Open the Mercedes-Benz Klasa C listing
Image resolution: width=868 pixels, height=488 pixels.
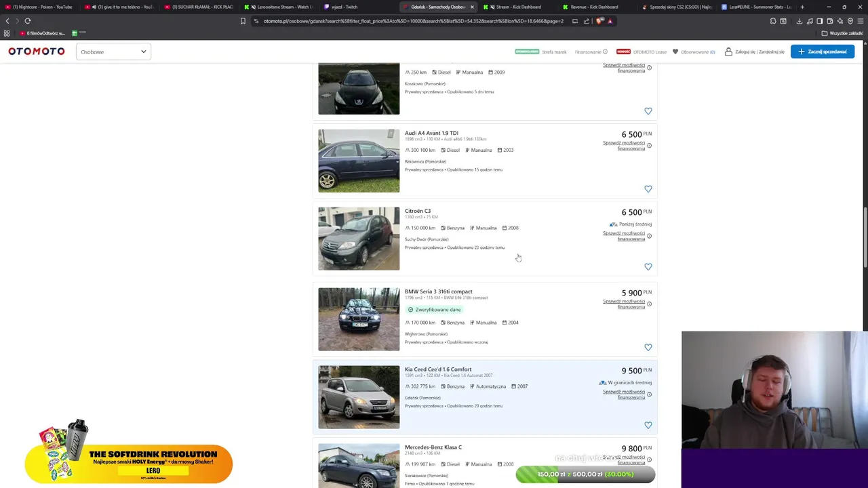[433, 447]
